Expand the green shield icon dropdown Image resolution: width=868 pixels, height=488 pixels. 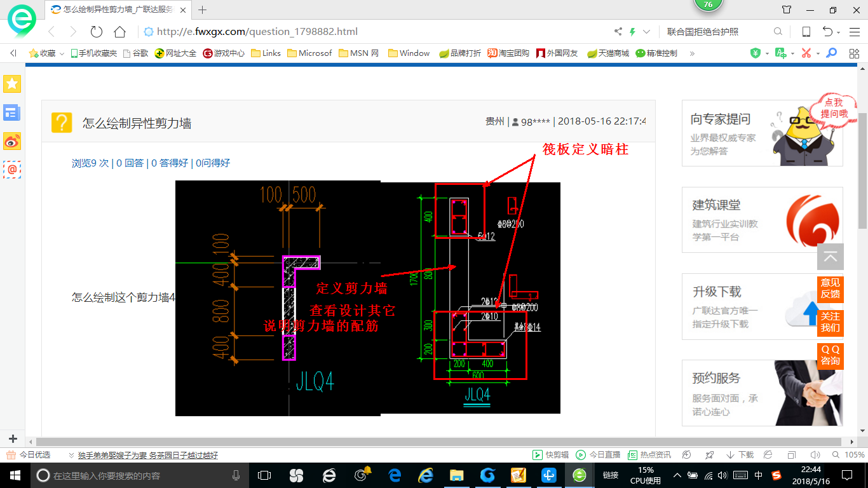[766, 54]
